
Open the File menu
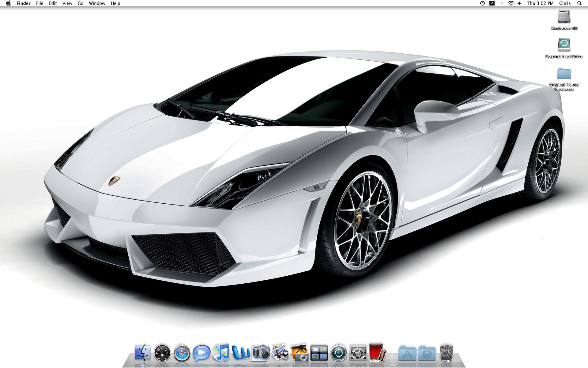[40, 3]
